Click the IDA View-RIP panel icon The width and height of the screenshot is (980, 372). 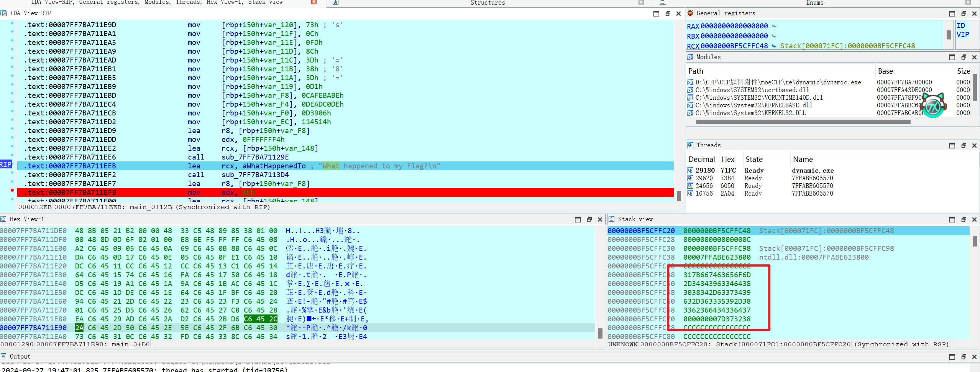[x=4, y=13]
